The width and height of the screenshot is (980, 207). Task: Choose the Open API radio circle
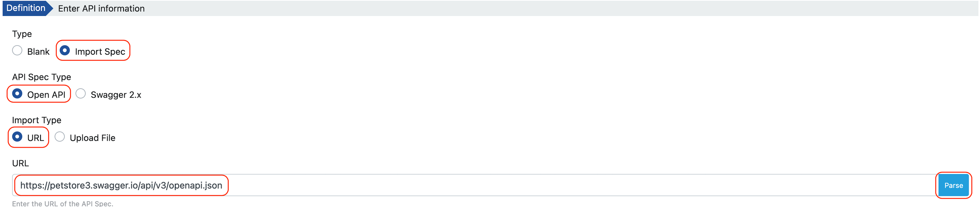click(17, 94)
